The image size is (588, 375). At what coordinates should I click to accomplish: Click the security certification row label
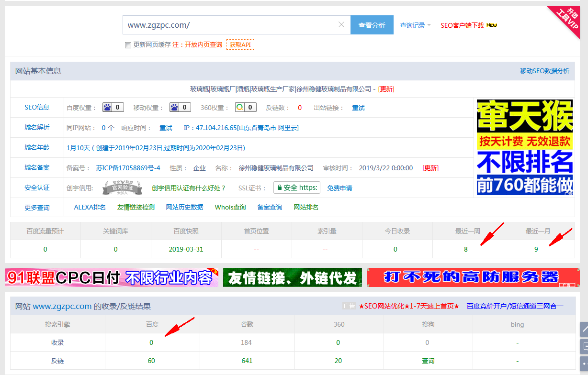pos(37,187)
